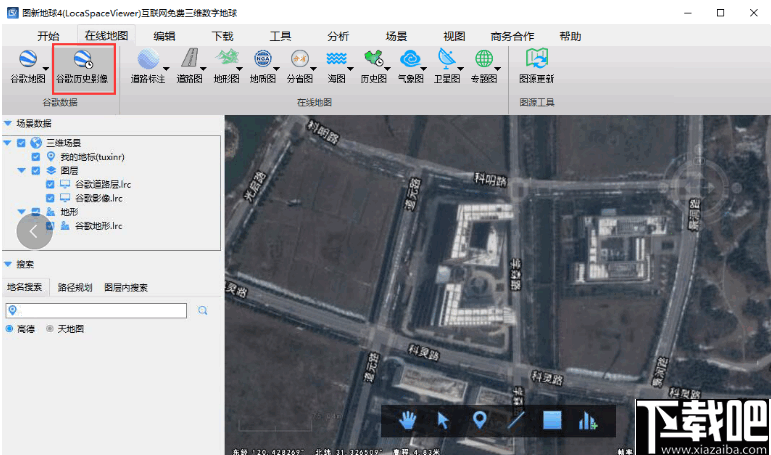Image resolution: width=771 pixels, height=455 pixels.
Task: Select the line drawing tool on map
Action: pos(516,421)
